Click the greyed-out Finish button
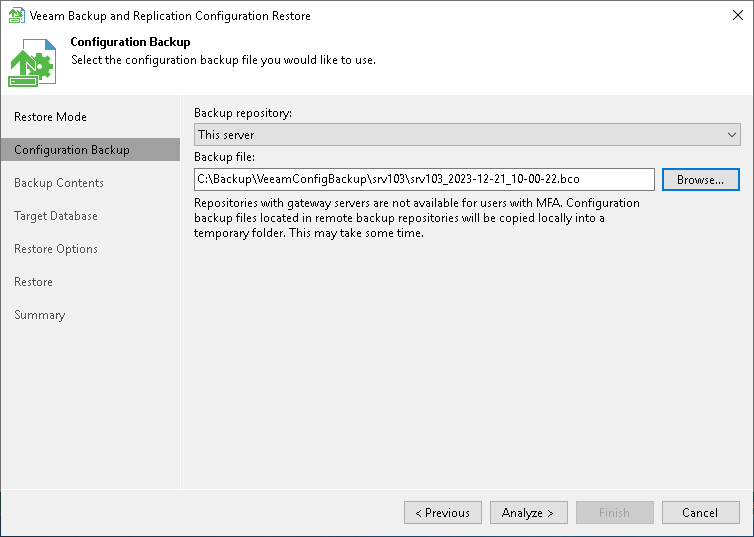This screenshot has width=754, height=537. coord(614,513)
